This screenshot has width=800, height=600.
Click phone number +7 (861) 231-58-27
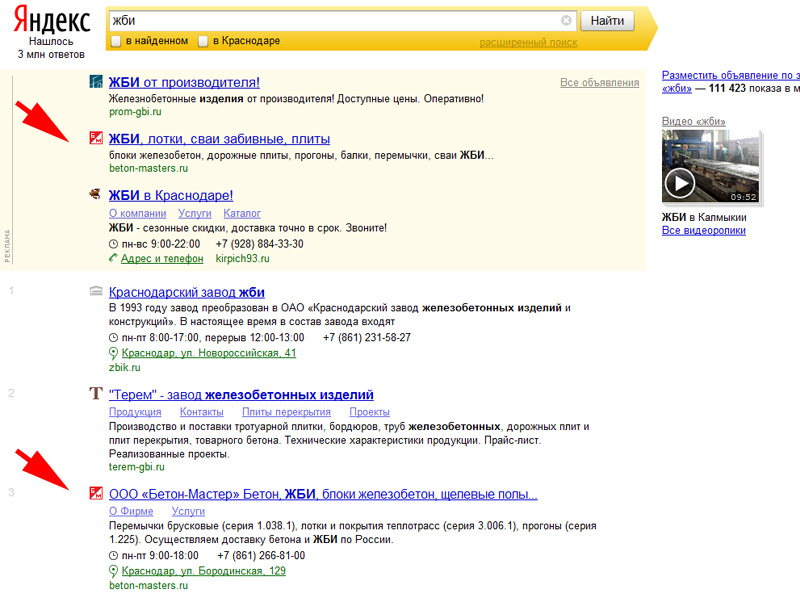[367, 338]
